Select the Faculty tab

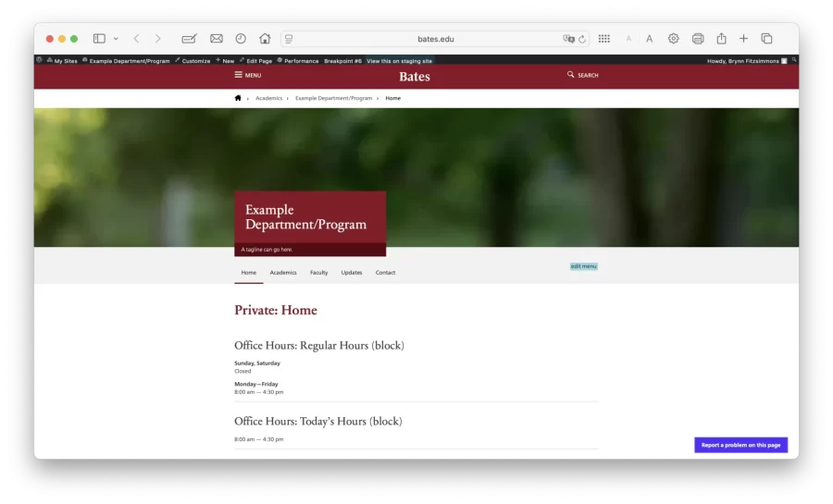318,273
